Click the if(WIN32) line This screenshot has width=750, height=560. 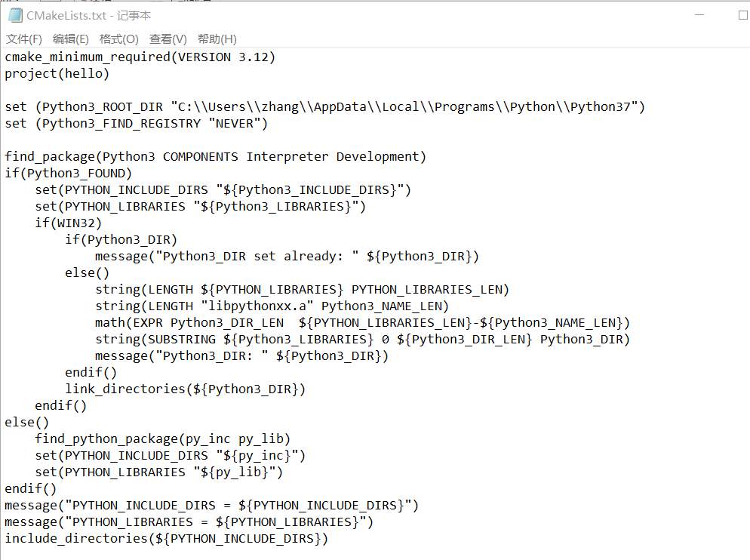pos(68,223)
